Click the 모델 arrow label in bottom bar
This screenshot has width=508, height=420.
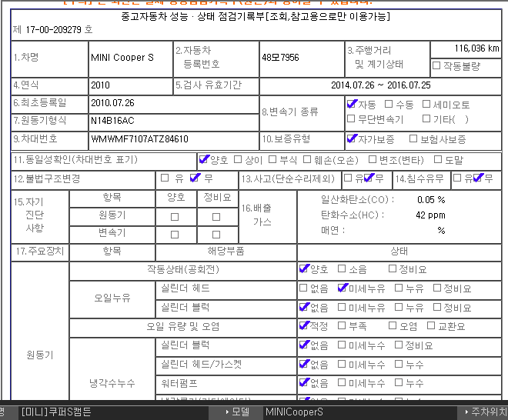pos(236,412)
